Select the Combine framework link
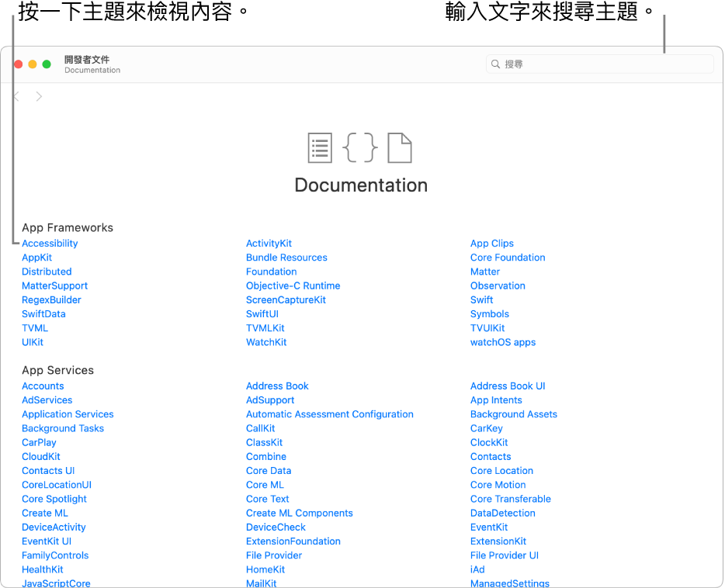The image size is (725, 588). (x=266, y=456)
